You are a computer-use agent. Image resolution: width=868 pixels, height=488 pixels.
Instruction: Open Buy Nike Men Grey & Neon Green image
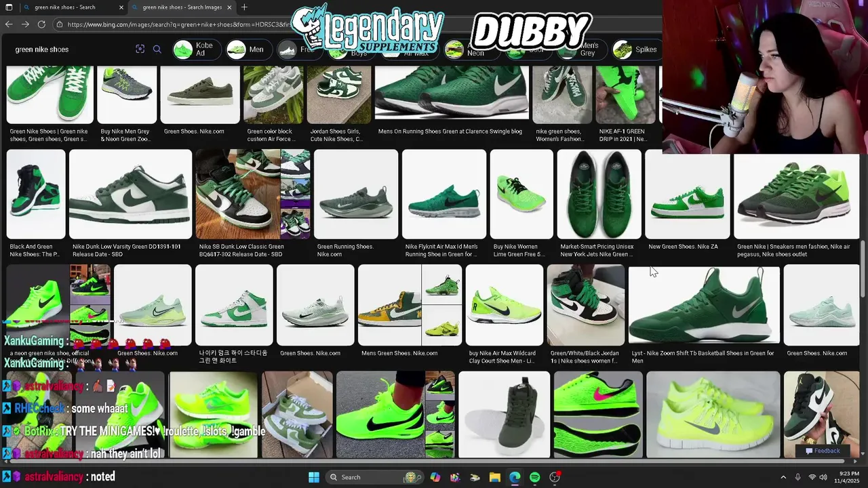(x=127, y=94)
